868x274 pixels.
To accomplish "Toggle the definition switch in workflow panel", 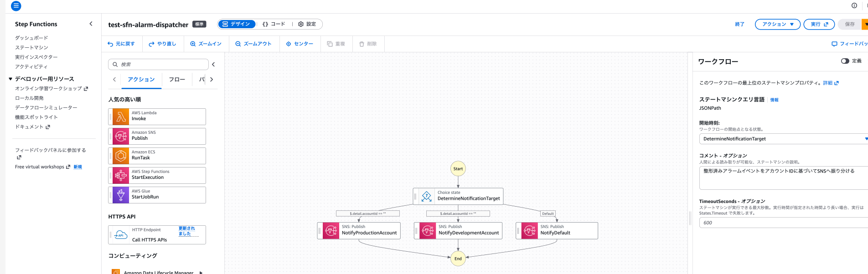I will point(845,61).
